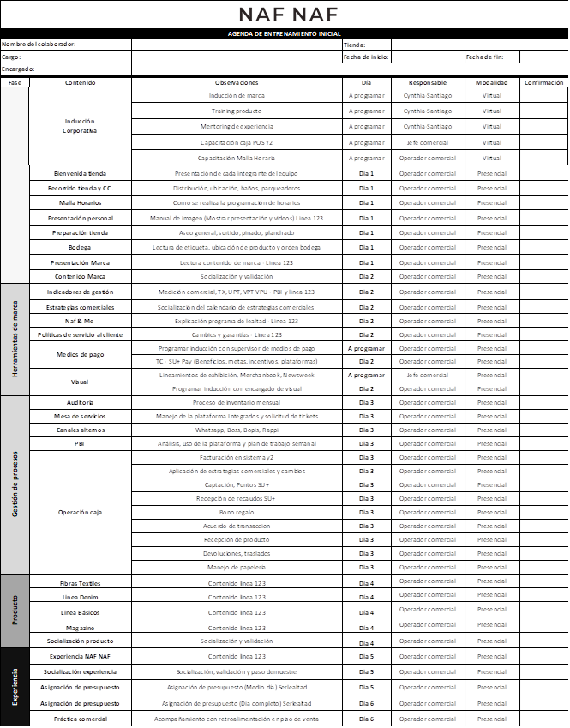The width and height of the screenshot is (570, 728).
Task: Select the 'Malla Horarios' content cell
Action: tap(81, 203)
